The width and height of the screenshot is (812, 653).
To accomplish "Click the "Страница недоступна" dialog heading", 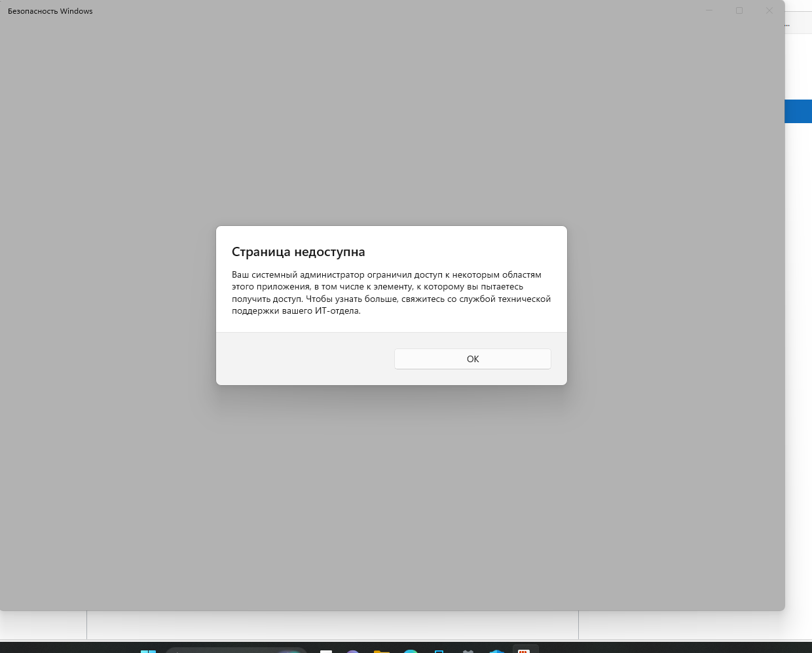I will pyautogui.click(x=299, y=252).
